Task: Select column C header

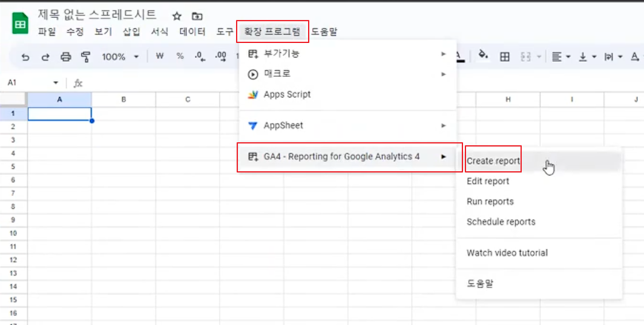Action: (x=188, y=99)
